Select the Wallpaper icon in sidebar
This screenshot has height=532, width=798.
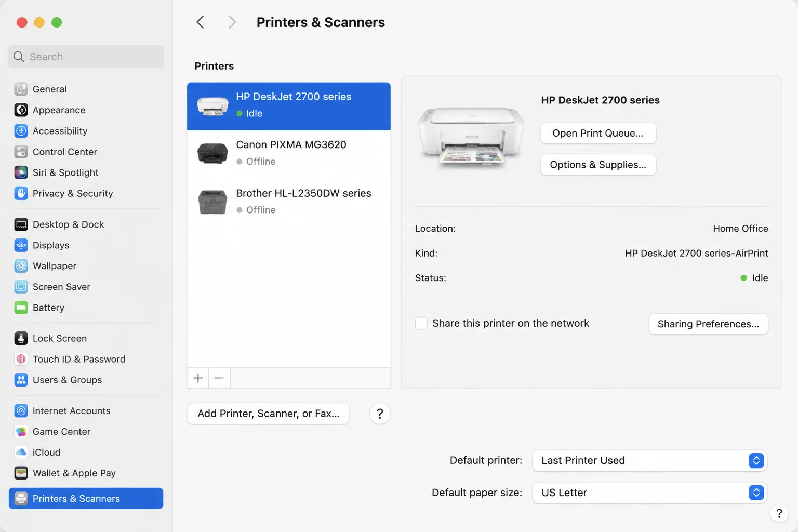point(21,266)
